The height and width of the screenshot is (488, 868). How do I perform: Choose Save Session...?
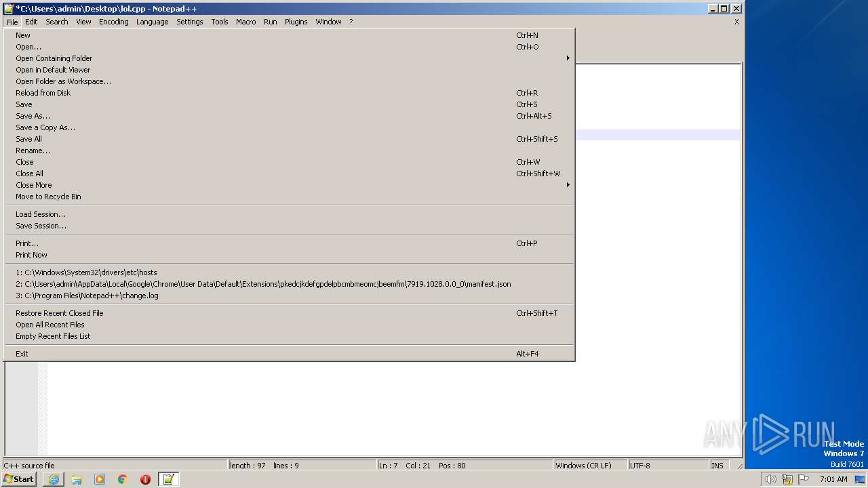290,226
